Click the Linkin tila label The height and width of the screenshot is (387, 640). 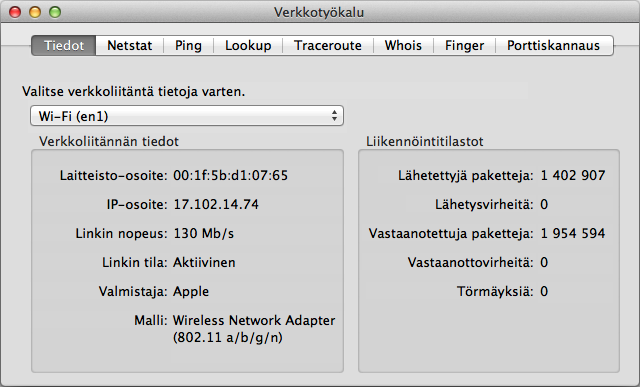coord(135,262)
